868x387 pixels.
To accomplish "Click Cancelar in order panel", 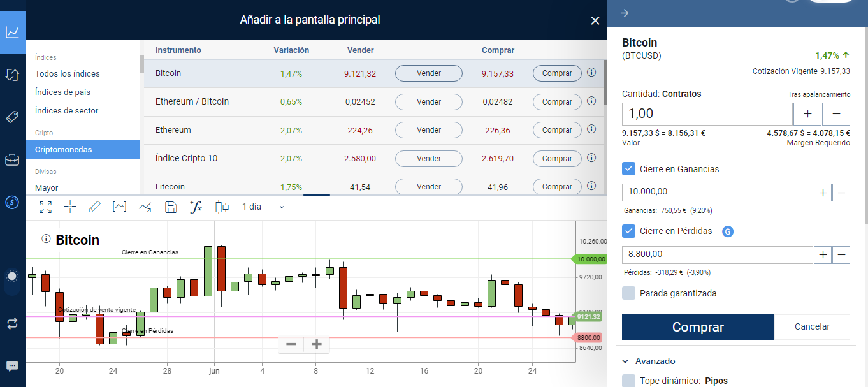I will (x=812, y=326).
